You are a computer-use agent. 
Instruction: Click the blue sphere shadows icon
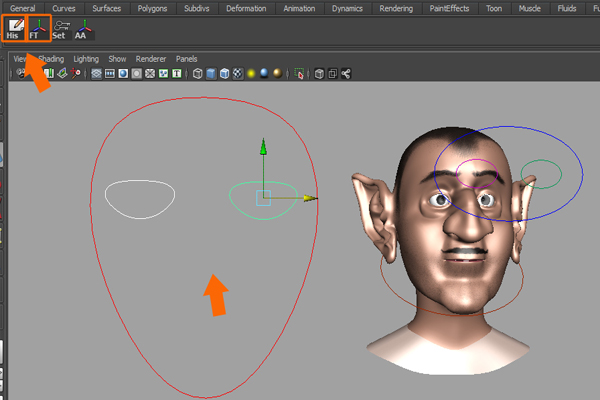(x=264, y=73)
